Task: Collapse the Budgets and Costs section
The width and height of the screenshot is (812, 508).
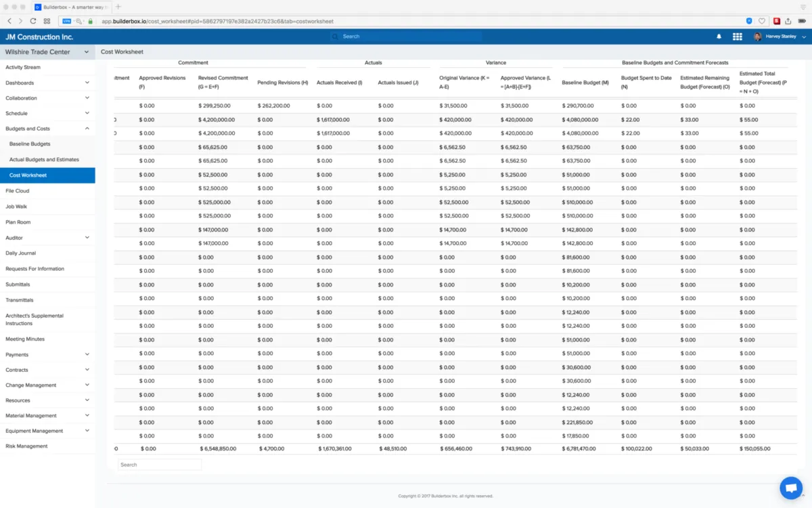Action: click(87, 129)
